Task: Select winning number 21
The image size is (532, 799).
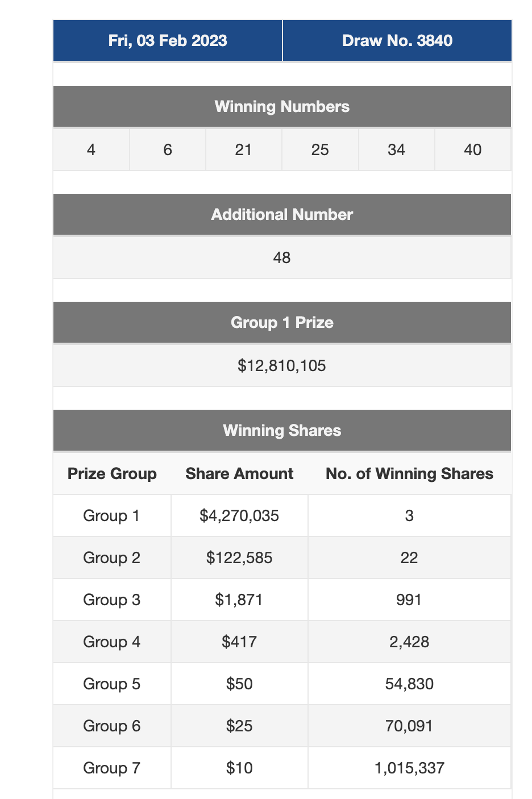Action: click(x=243, y=149)
